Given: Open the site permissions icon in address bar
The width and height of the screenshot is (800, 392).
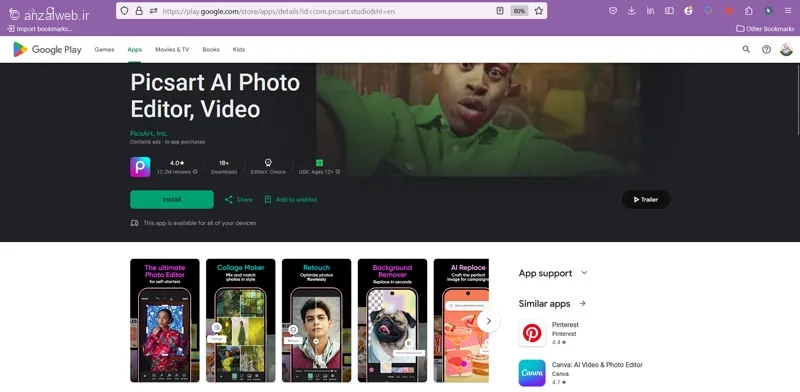Looking at the screenshot, I should pos(154,11).
